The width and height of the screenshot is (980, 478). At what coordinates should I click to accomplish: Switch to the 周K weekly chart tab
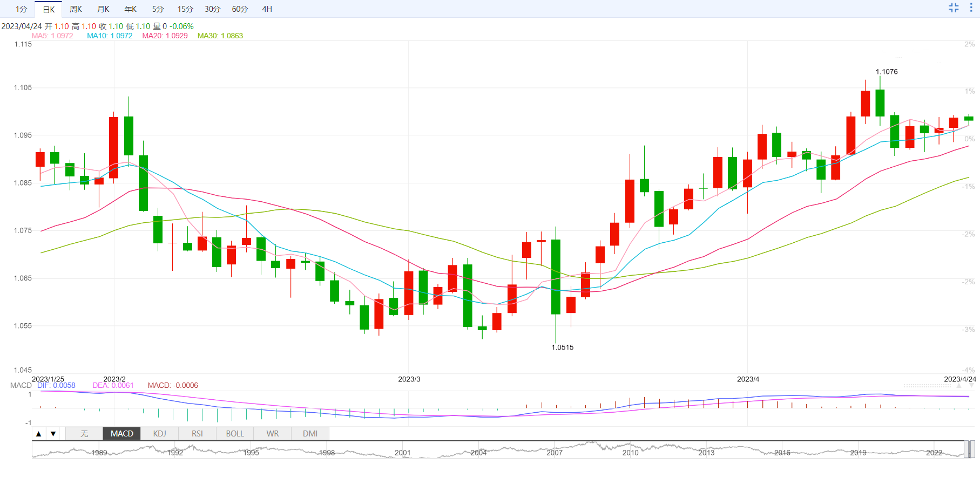pyautogui.click(x=76, y=9)
